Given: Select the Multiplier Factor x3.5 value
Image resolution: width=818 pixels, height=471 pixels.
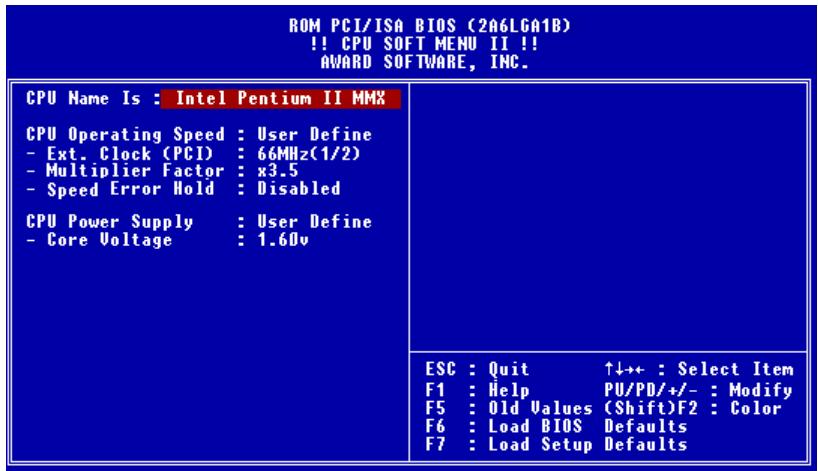Looking at the screenshot, I should click(278, 171).
